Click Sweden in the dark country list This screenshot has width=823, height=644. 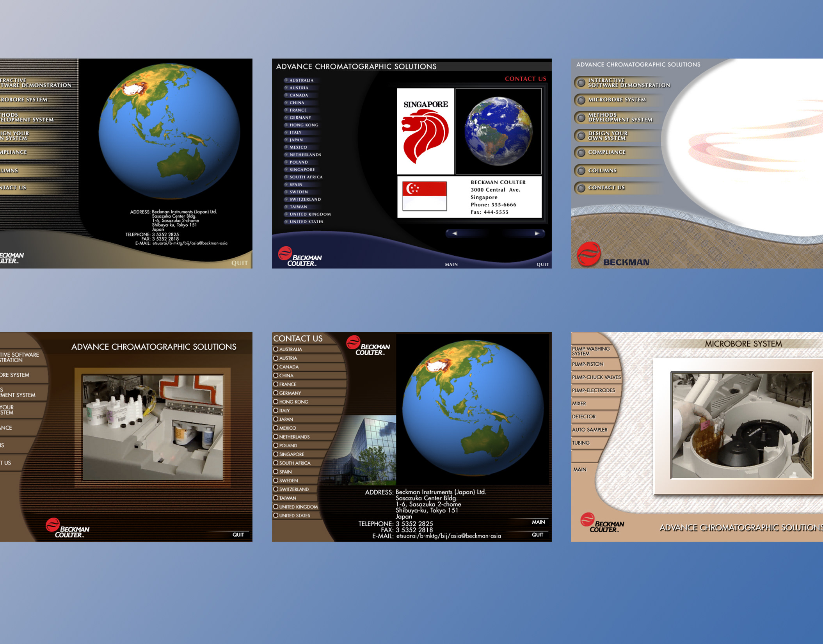(299, 192)
